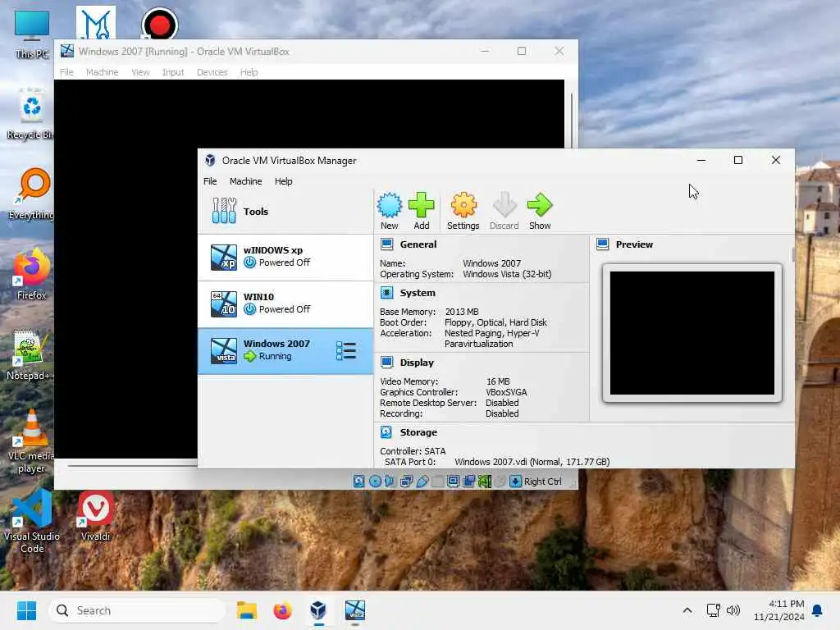Open the Help menu in VirtualBox Manager
Image resolution: width=840 pixels, height=630 pixels.
(x=283, y=181)
